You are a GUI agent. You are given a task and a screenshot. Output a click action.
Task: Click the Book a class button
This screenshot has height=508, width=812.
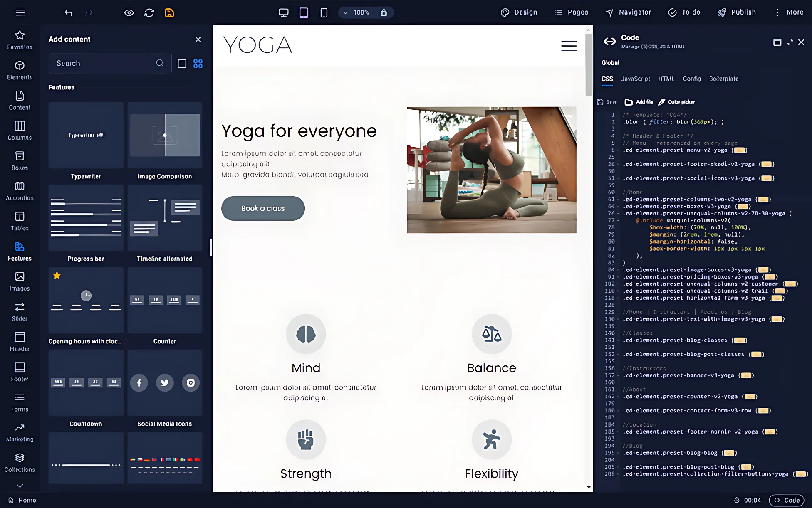[x=262, y=208]
